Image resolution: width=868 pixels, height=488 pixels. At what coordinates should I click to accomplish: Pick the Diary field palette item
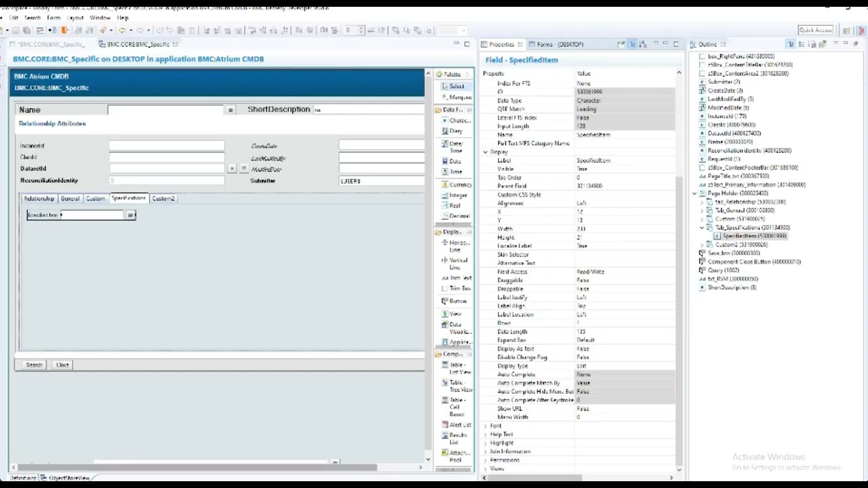[452, 131]
